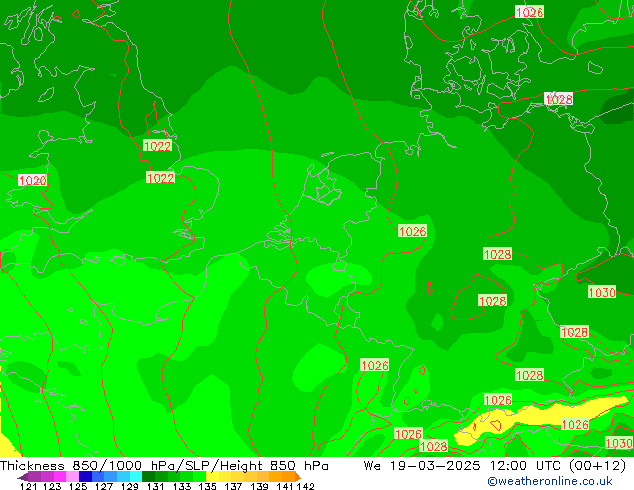Click the legend value 142
Screen dimensions: 634x490
click(x=306, y=486)
